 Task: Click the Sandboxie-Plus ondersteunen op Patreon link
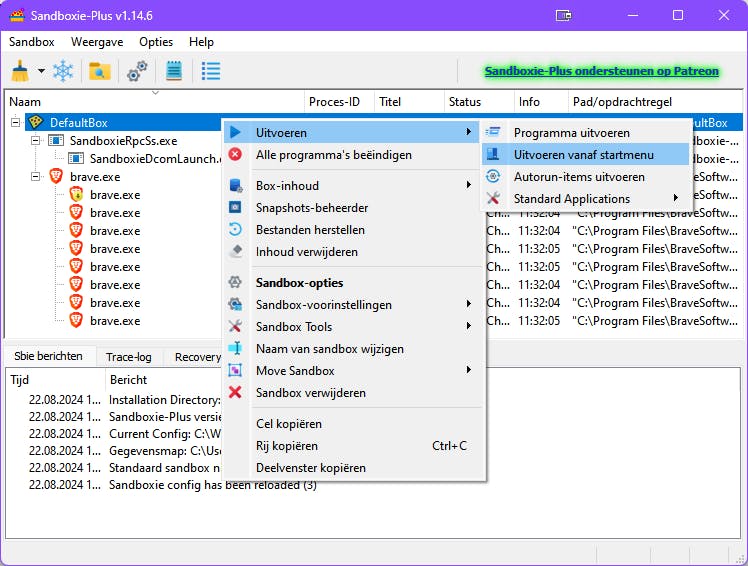(602, 71)
